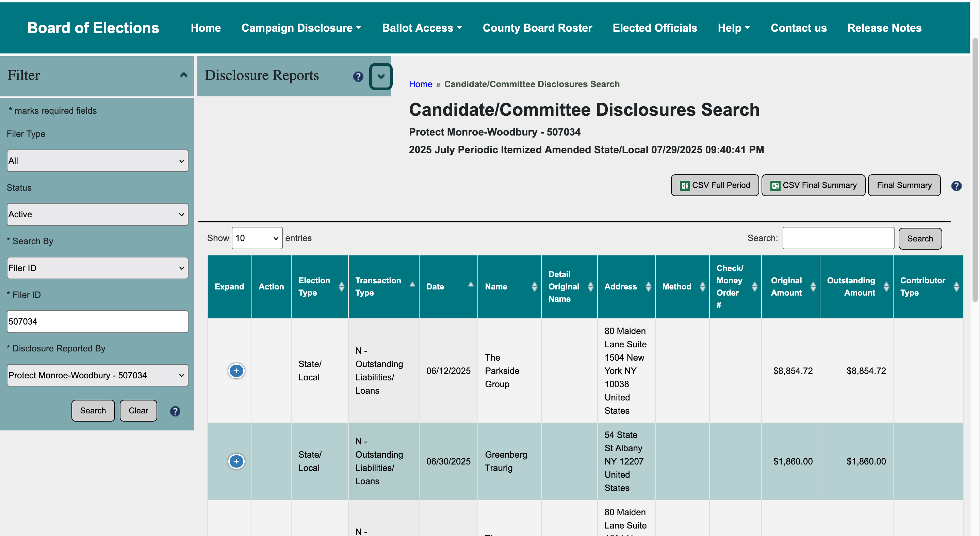Follow the Home breadcrumb link

(420, 84)
